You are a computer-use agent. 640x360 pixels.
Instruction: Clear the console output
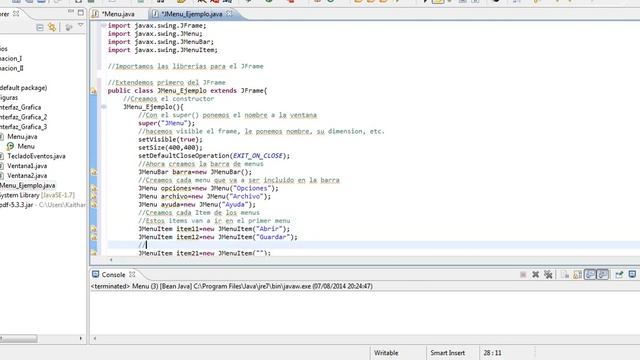pyautogui.click(x=565, y=275)
